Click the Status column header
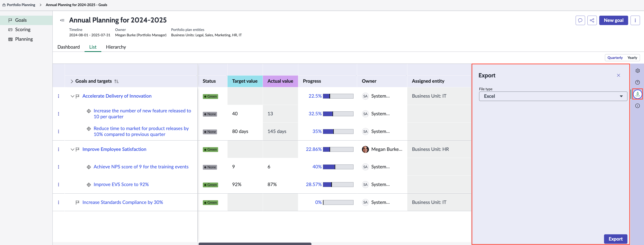Image resolution: width=644 pixels, height=245 pixels. pyautogui.click(x=209, y=81)
